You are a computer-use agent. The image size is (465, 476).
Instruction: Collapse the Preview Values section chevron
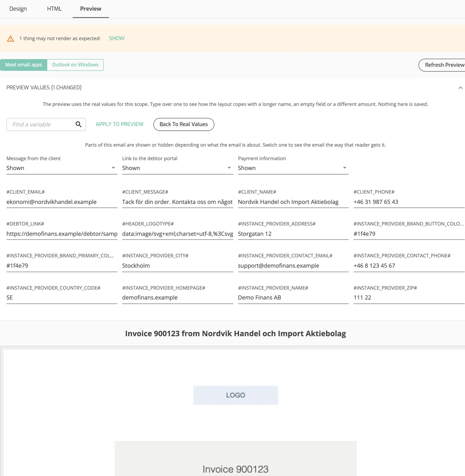point(460,88)
